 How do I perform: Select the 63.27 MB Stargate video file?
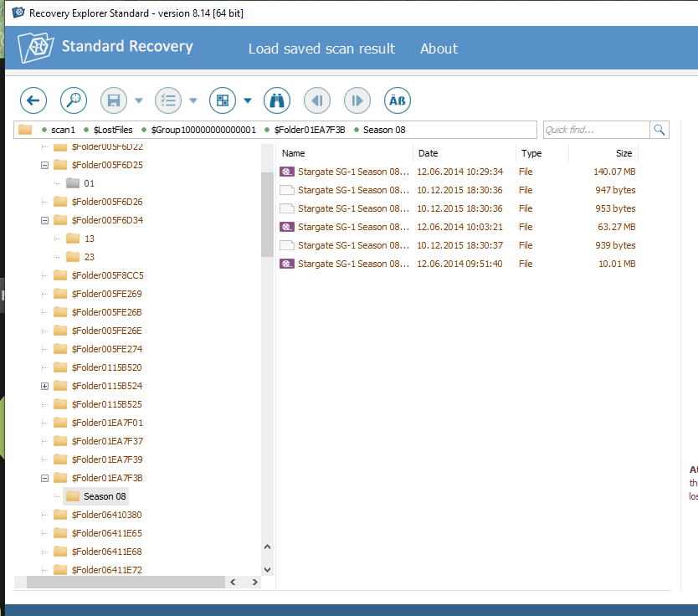point(458,227)
